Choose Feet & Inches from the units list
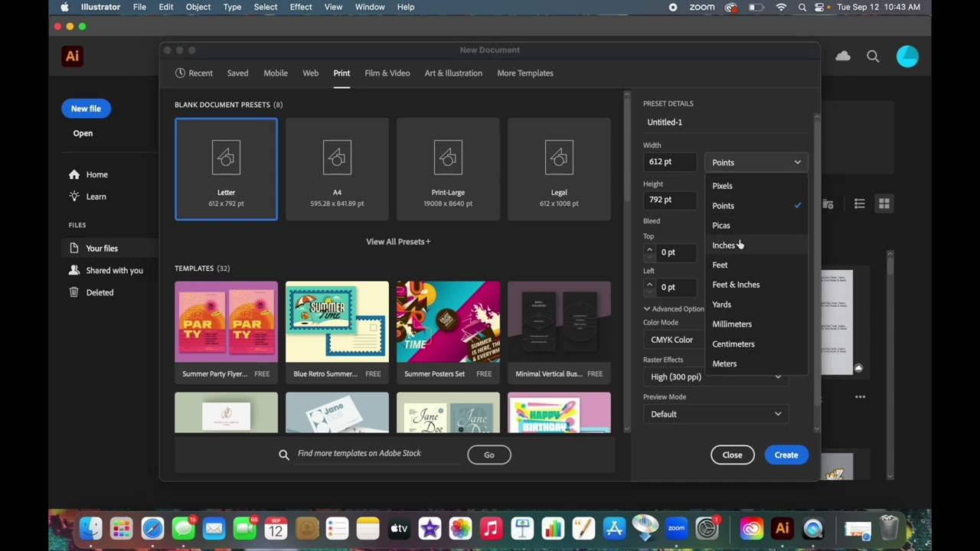The width and height of the screenshot is (980, 551). tap(756, 285)
